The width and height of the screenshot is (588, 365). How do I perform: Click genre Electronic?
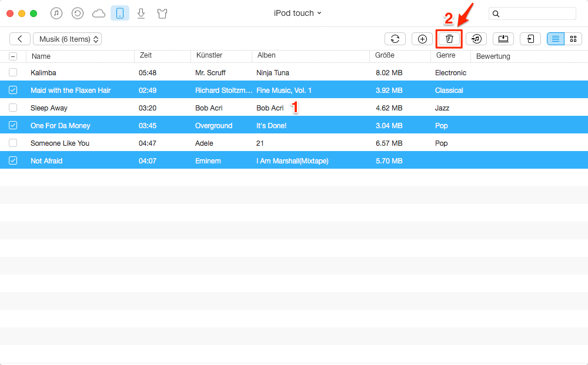point(450,73)
